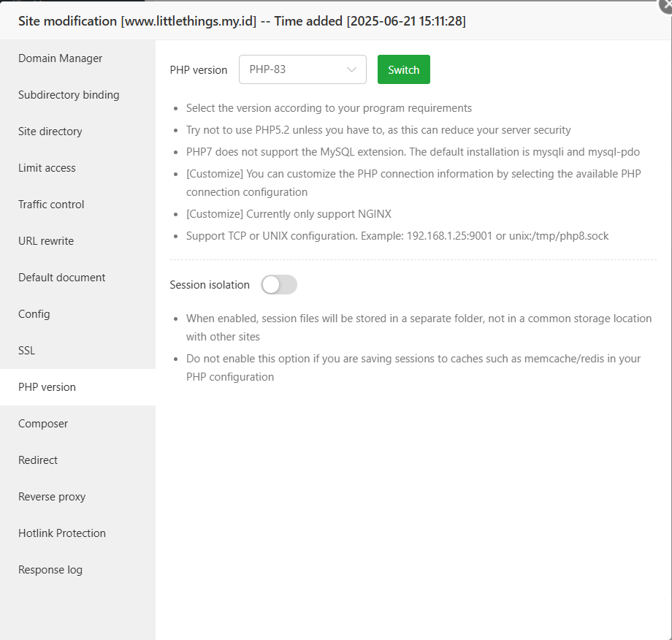Click the Switch button to change PHP version
672x640 pixels.
click(403, 69)
